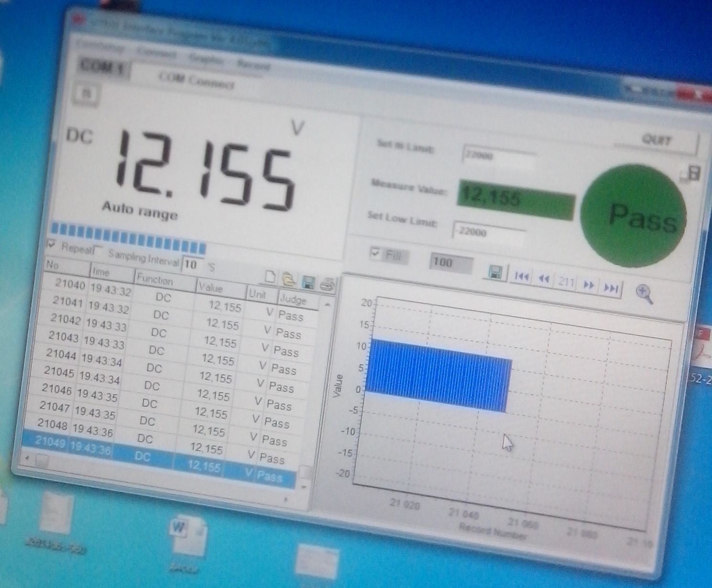712x588 pixels.
Task: Click the table scrollbar down arrow
Action: pos(304,487)
